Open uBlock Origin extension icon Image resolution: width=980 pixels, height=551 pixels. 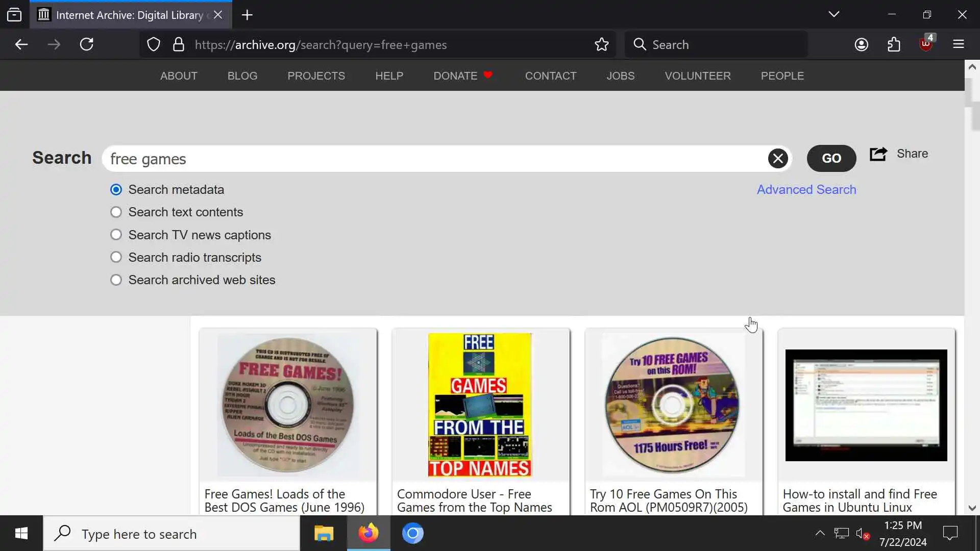click(x=926, y=45)
